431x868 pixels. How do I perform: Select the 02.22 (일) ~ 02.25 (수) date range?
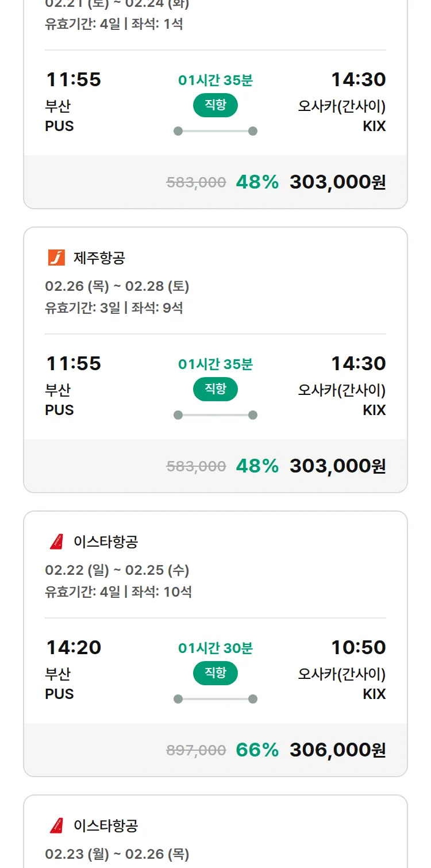pos(117,570)
